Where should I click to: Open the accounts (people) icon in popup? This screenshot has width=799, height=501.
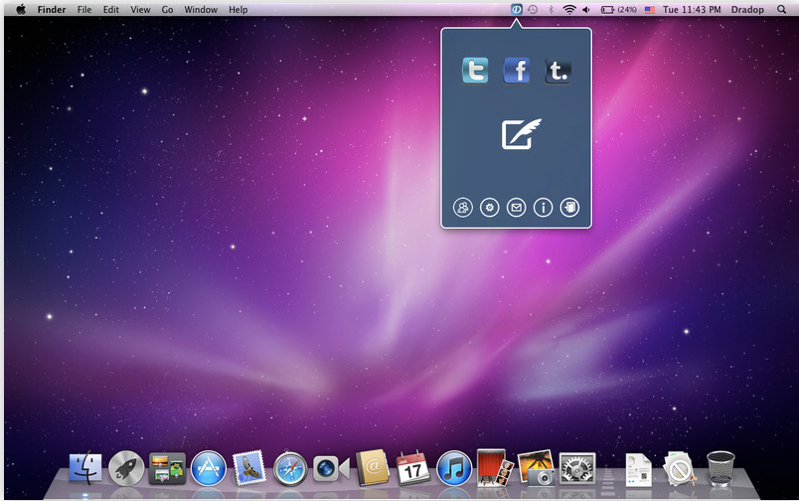click(463, 207)
